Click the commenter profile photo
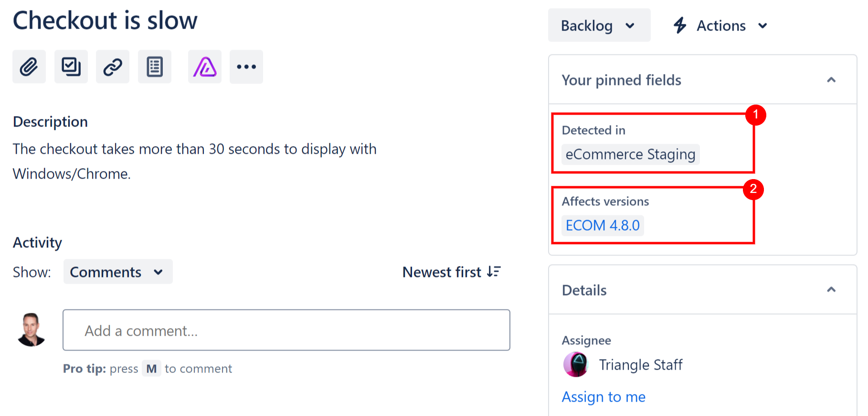The image size is (868, 416). click(32, 330)
